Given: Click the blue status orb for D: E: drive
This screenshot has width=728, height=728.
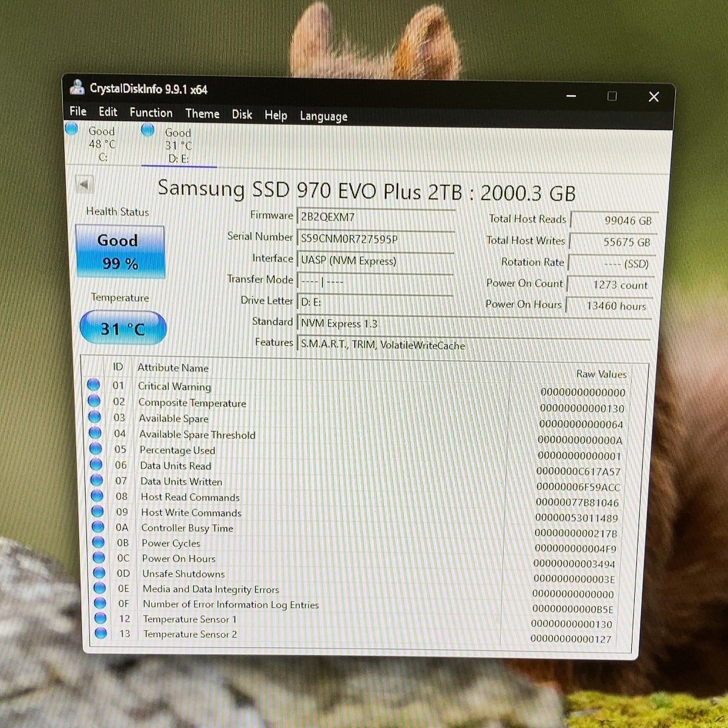Looking at the screenshot, I should click(148, 130).
